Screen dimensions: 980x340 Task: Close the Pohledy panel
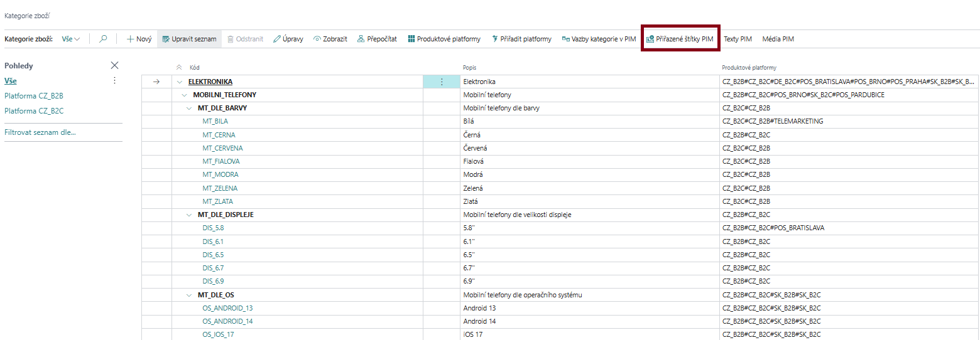114,65
